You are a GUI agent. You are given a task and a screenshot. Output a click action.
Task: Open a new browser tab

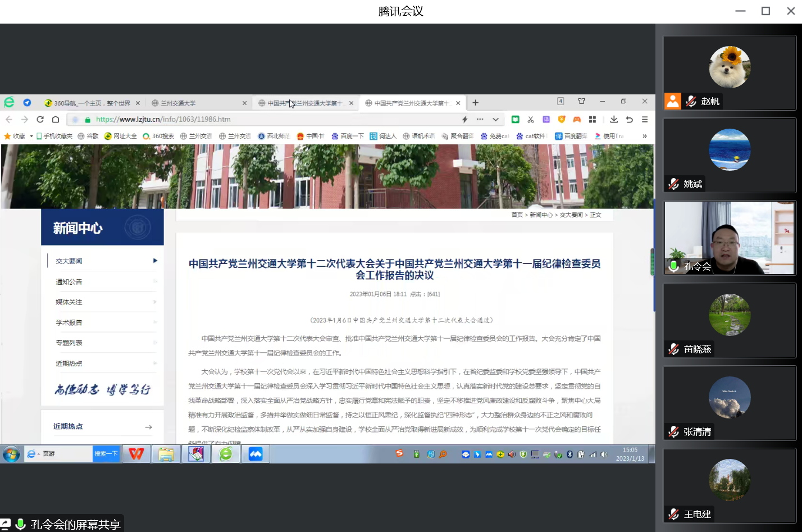[475, 103]
